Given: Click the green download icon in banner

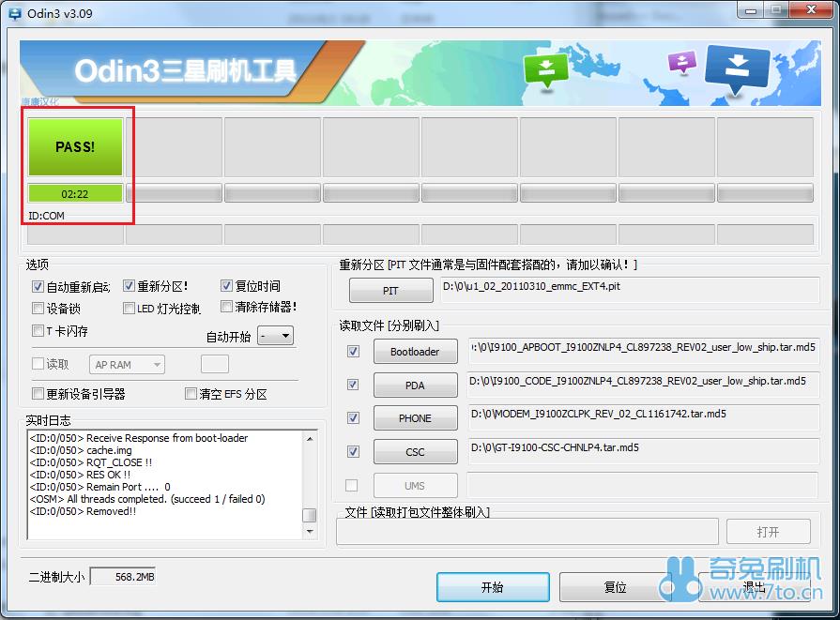Looking at the screenshot, I should tap(547, 70).
